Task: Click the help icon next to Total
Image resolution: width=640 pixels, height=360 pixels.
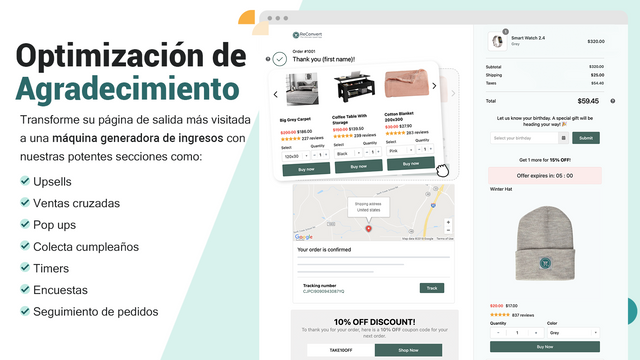Action: click(613, 101)
